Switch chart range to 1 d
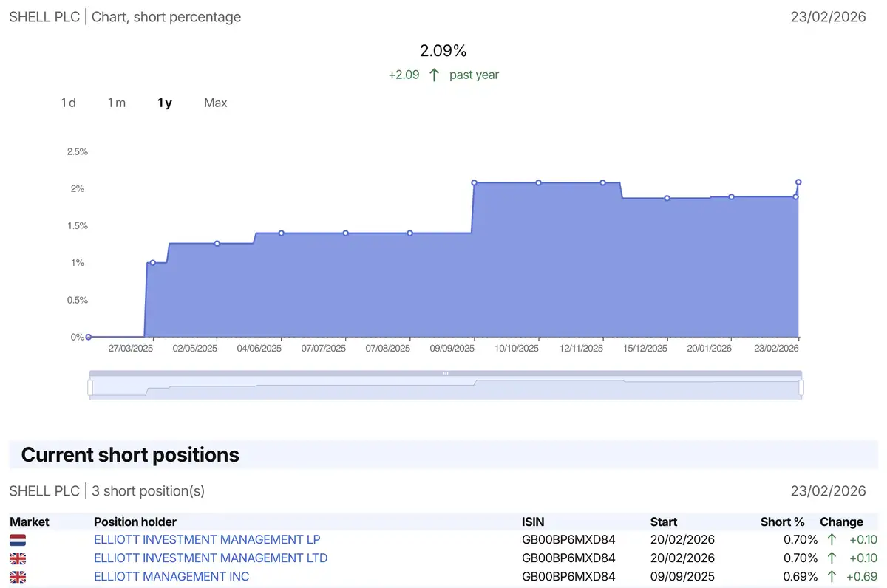This screenshot has height=588, width=887. (x=68, y=103)
